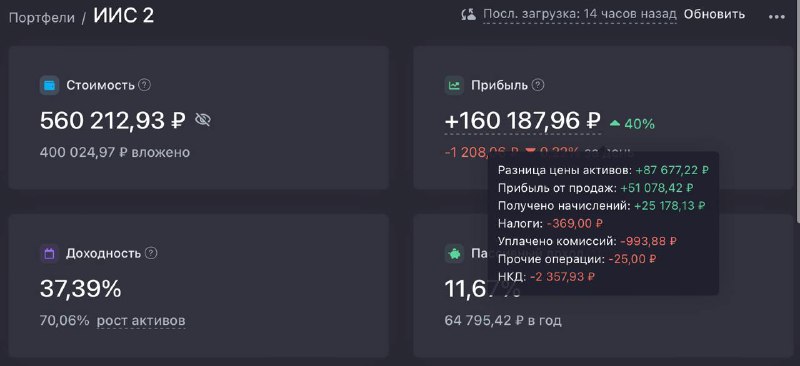Toggle hide portfolio value eye icon

(203, 120)
